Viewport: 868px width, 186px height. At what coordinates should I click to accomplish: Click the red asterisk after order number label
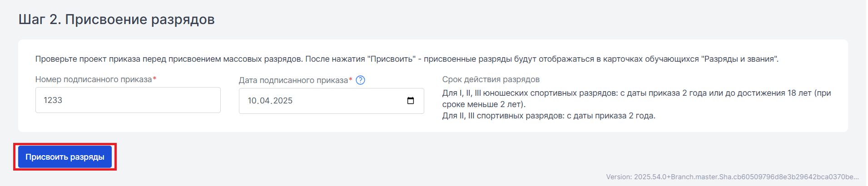(x=154, y=78)
